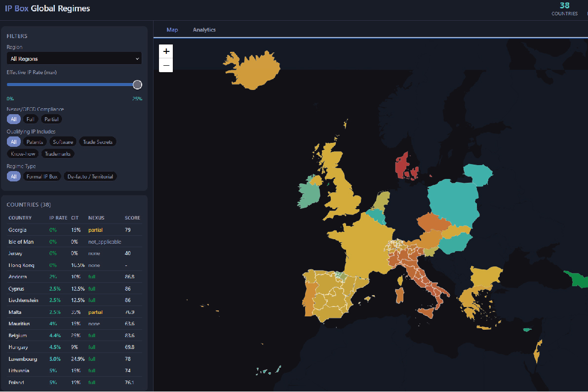Open the Region dropdown

coord(74,59)
